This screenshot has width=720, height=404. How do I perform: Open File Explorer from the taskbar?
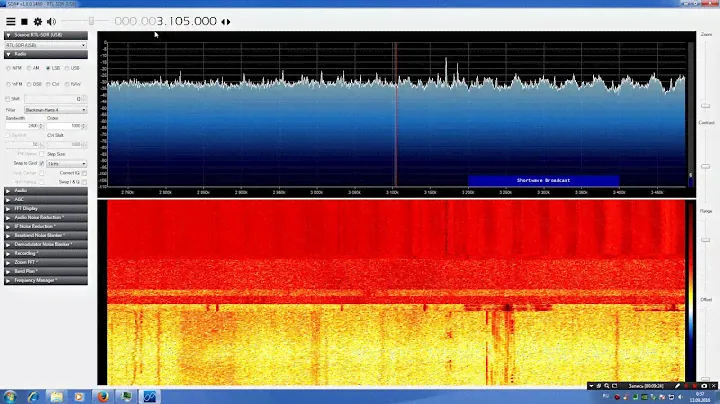(x=57, y=396)
